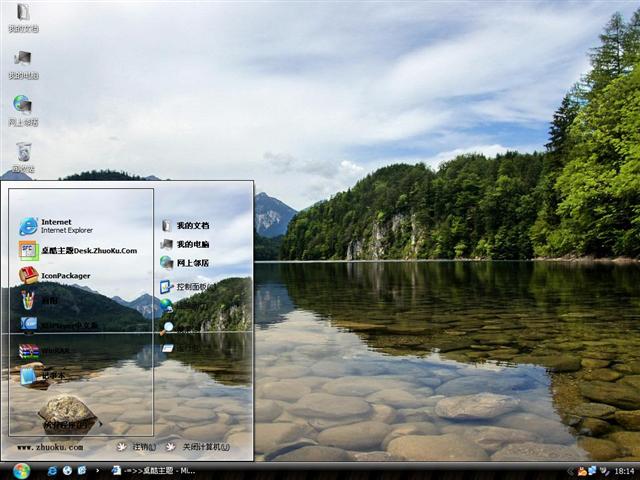
Task: Open the My Documents (我的文档) desktop icon
Action: pos(23,18)
